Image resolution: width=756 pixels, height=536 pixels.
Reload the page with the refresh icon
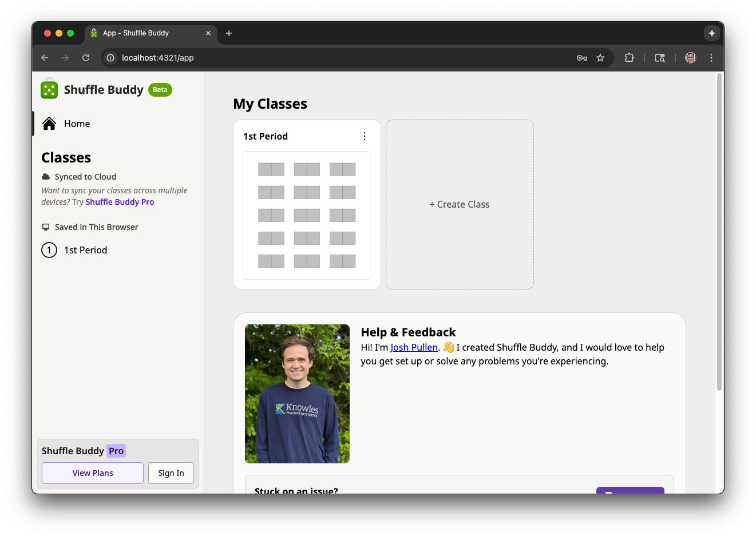86,58
